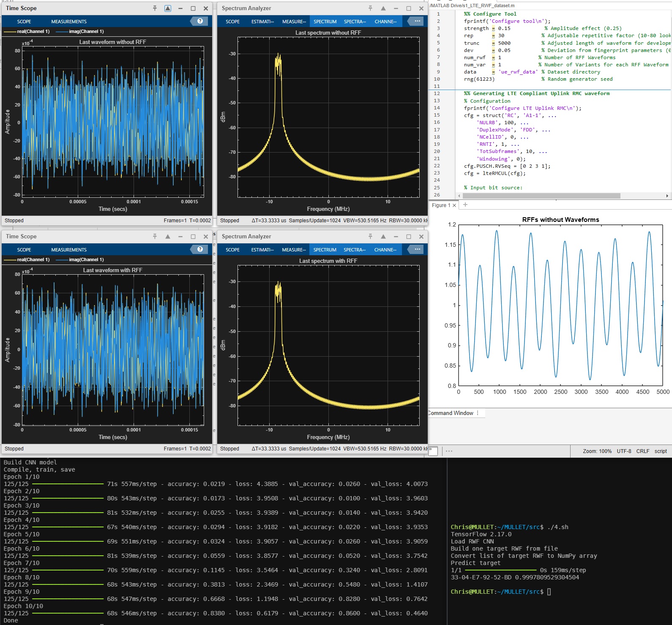Switch to MEASUREMENTS tab in top Time Scope
The width and height of the screenshot is (672, 625).
point(69,22)
